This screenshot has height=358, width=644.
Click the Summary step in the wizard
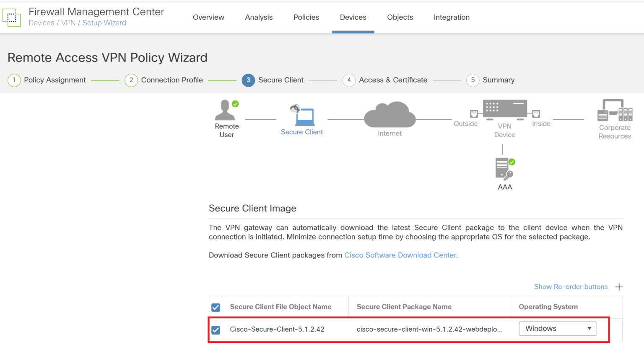click(x=499, y=80)
